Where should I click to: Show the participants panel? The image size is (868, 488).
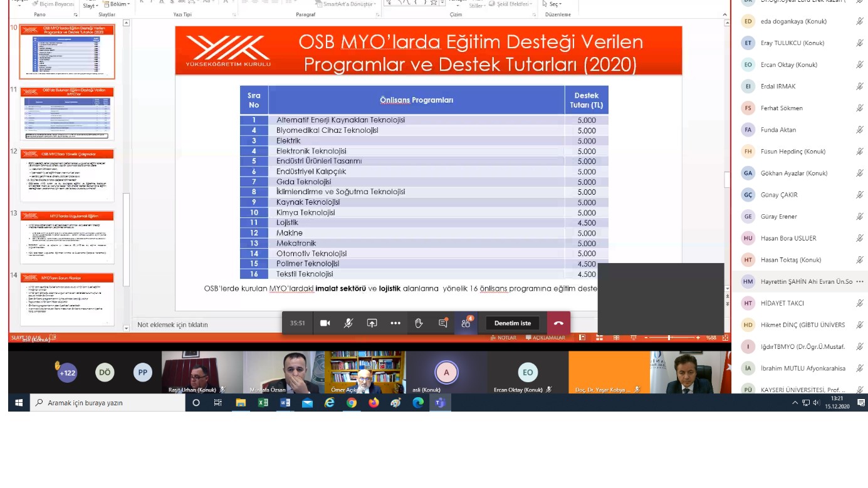[x=466, y=323]
